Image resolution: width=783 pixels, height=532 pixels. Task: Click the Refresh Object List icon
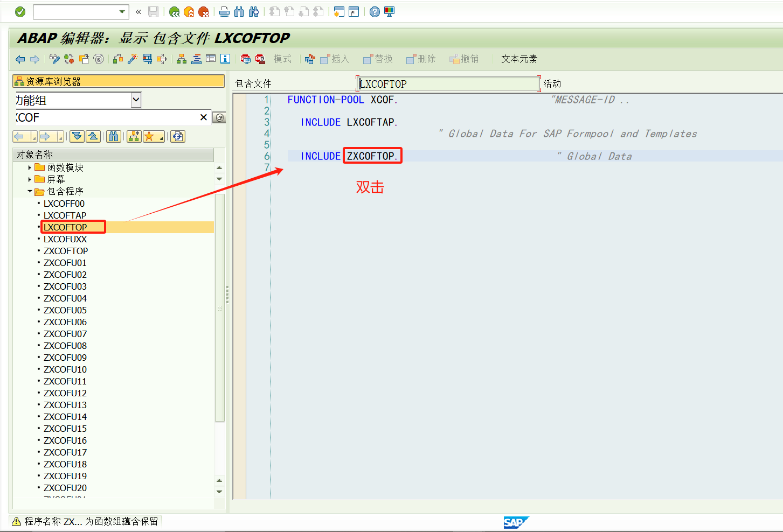(178, 137)
